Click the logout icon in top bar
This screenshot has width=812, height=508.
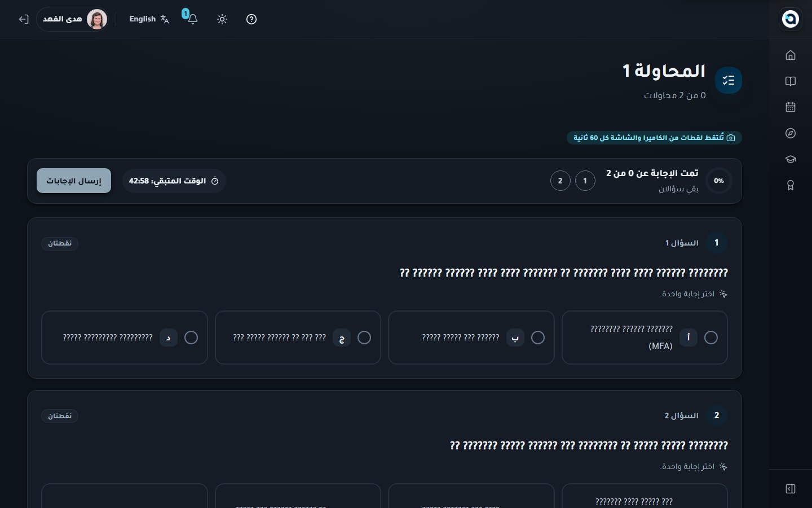[23, 19]
